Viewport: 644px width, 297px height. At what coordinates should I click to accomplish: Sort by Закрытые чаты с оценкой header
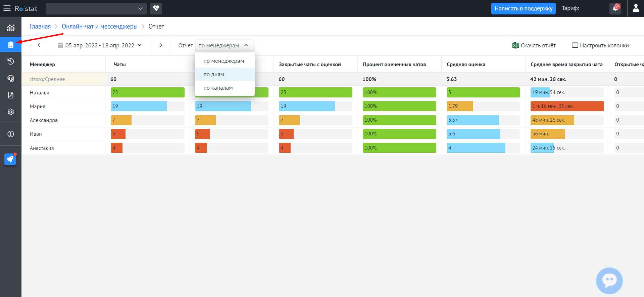pos(310,65)
